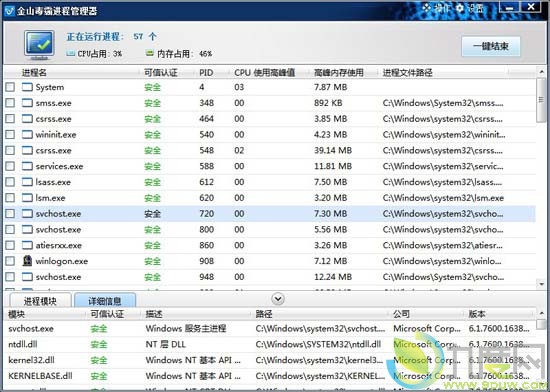This screenshot has height=392, width=550.
Task: Check the winlogon.exe checkbox
Action: tap(10, 261)
